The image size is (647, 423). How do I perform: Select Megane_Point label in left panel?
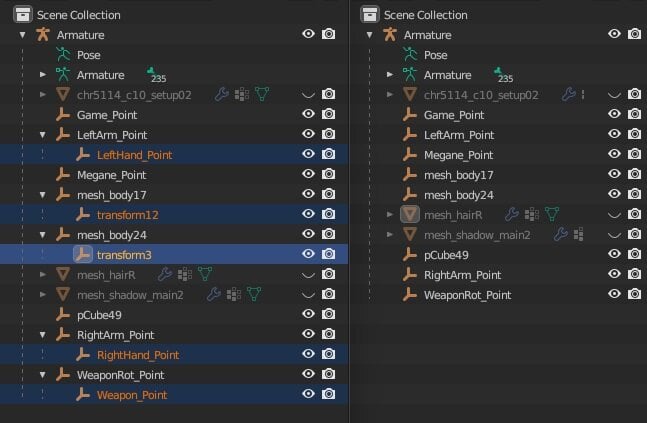point(111,175)
